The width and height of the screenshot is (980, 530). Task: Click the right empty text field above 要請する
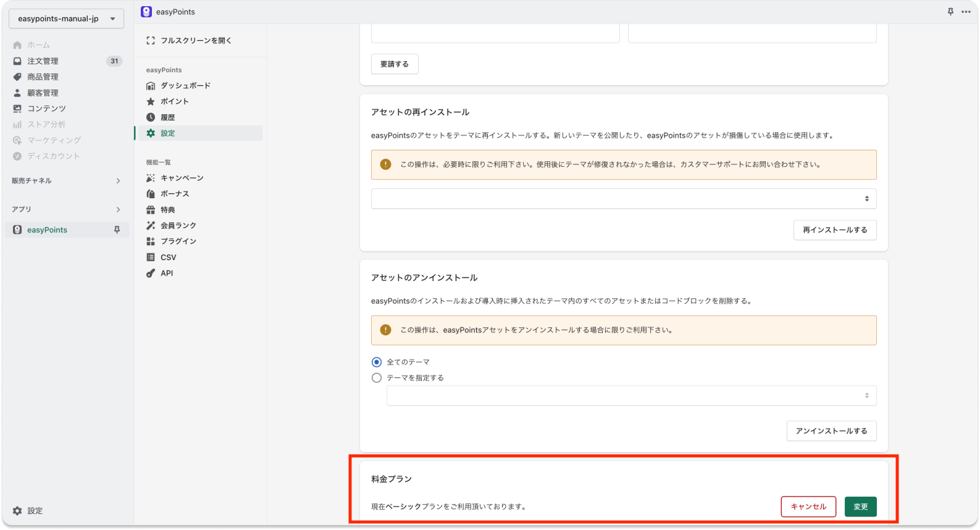[752, 33]
